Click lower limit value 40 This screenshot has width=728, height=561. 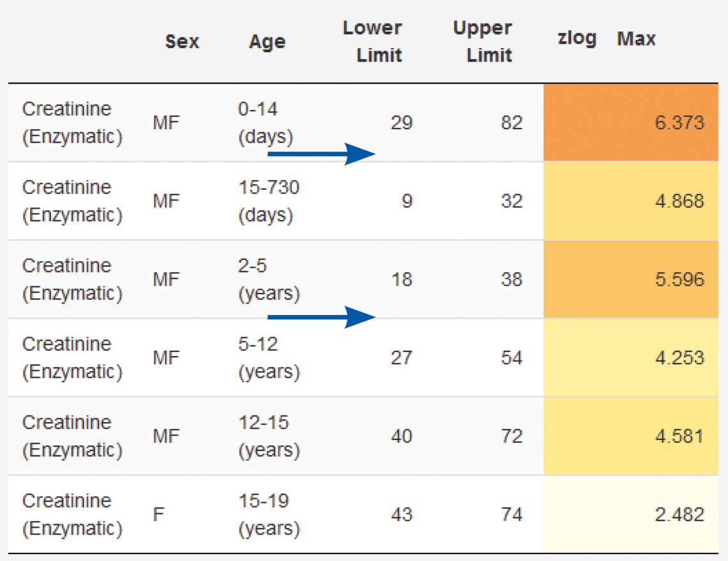point(402,436)
